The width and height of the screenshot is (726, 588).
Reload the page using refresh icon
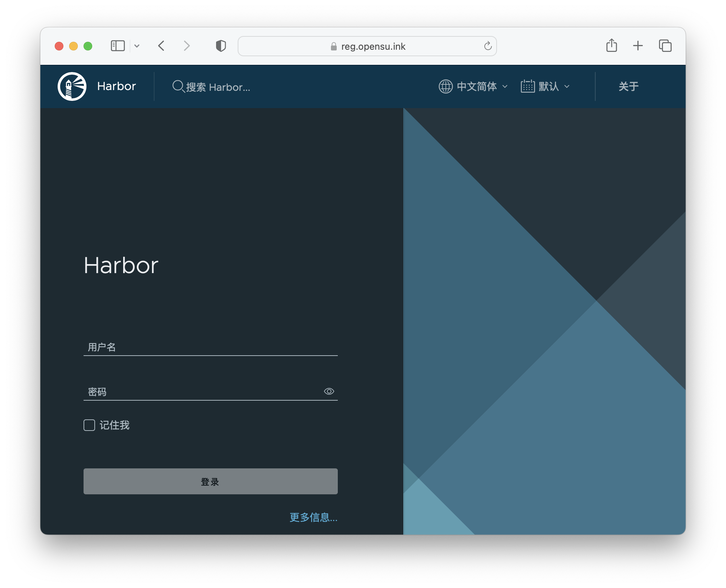[x=488, y=46]
